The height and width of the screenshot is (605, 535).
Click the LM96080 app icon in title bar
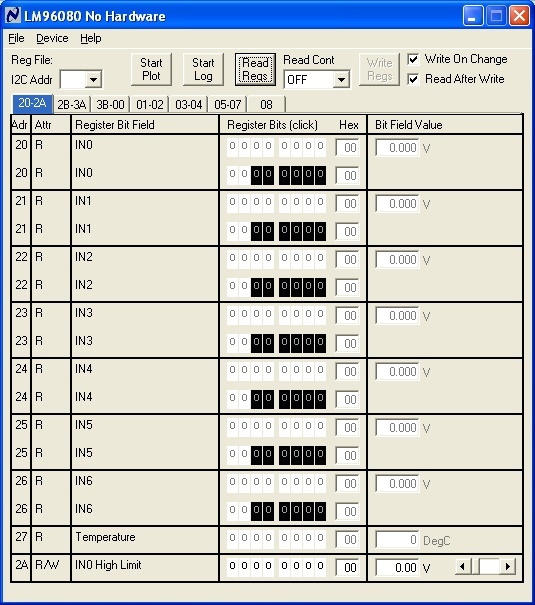point(13,16)
